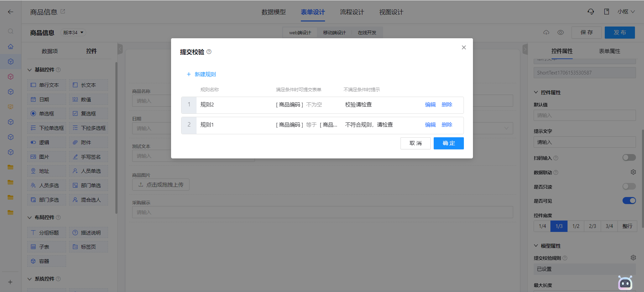Edit rule 规则2
The height and width of the screenshot is (292, 644).
[430, 104]
